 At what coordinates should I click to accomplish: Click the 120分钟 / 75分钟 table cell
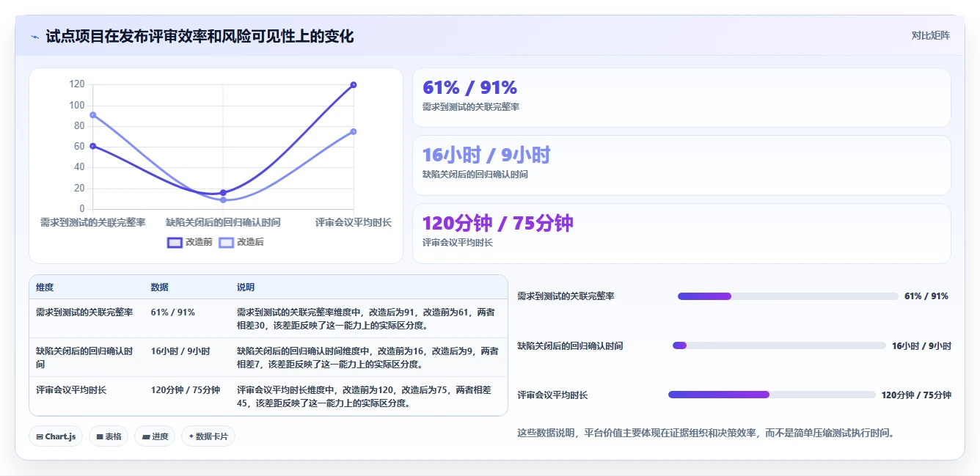tap(186, 390)
